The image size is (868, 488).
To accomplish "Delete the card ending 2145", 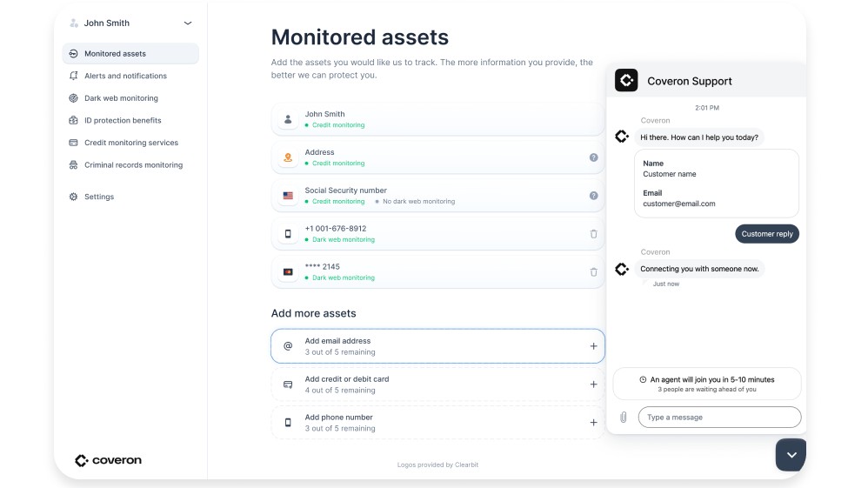I will (593, 272).
